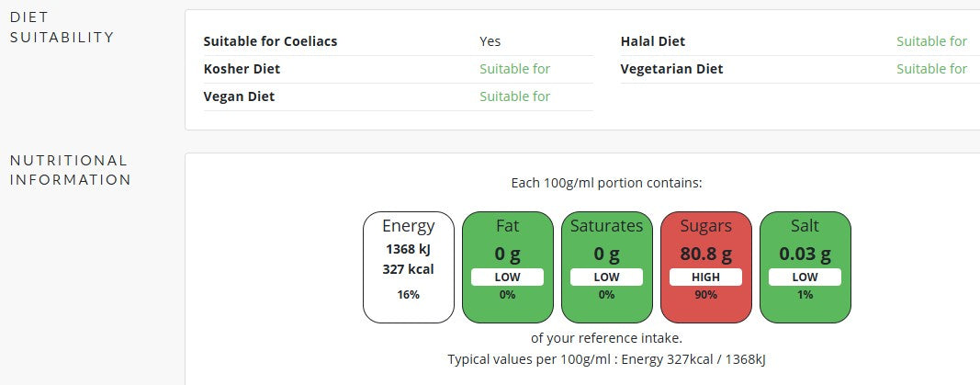Image resolution: width=980 pixels, height=385 pixels.
Task: Click the HIGH badge under Sugars
Action: 705,277
